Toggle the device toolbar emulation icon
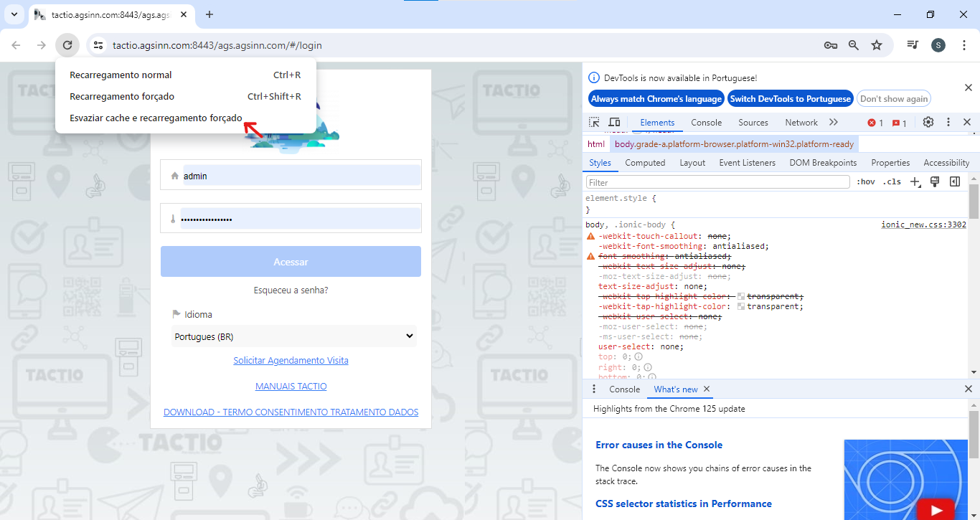This screenshot has height=520, width=980. pyautogui.click(x=614, y=123)
